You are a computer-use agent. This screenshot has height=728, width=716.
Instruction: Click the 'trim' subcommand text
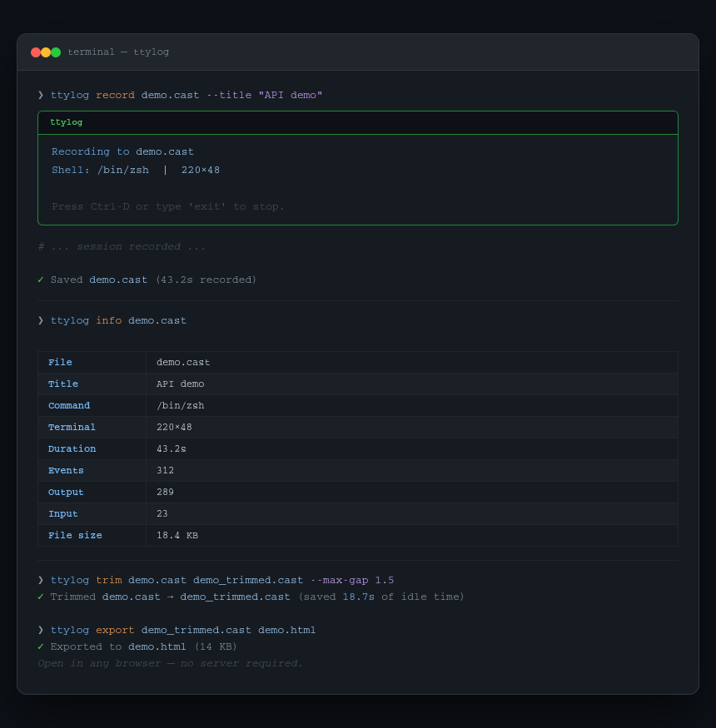tap(109, 580)
